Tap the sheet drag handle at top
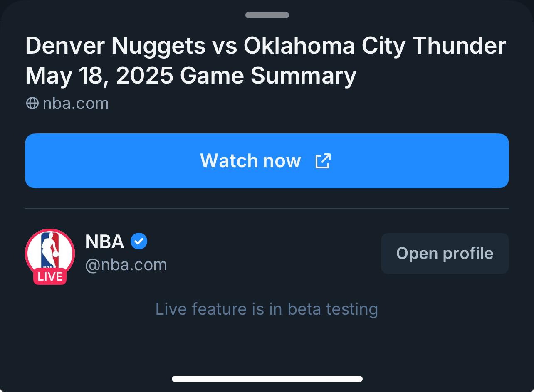534x392 pixels. [267, 15]
